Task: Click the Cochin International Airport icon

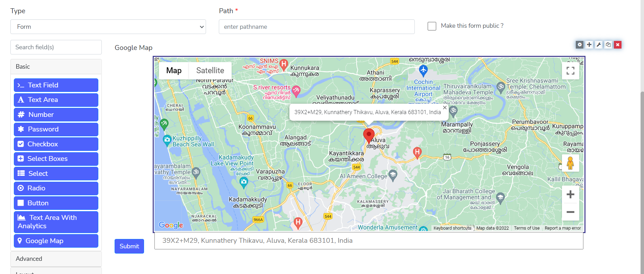Action: point(423,70)
